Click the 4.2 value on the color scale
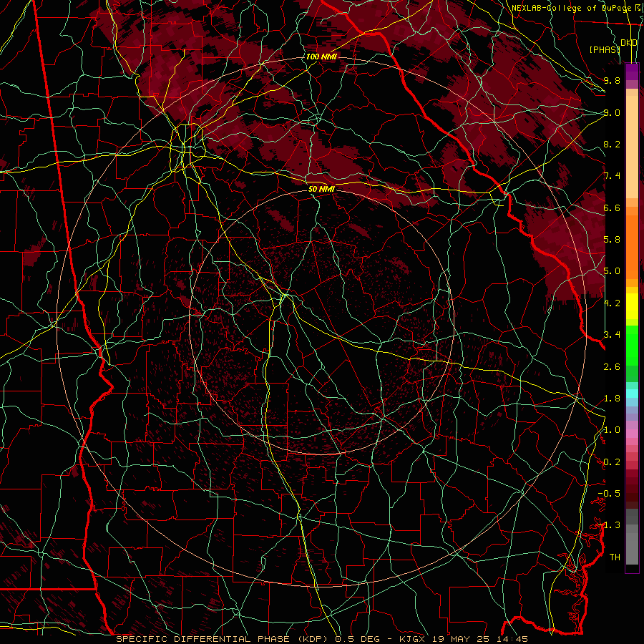This screenshot has width=644, height=644. coord(612,303)
